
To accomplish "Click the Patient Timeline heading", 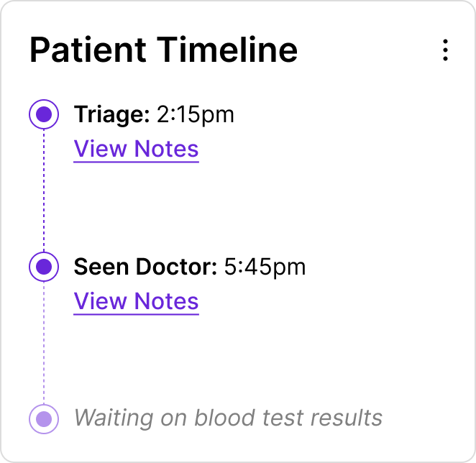I will (x=163, y=50).
